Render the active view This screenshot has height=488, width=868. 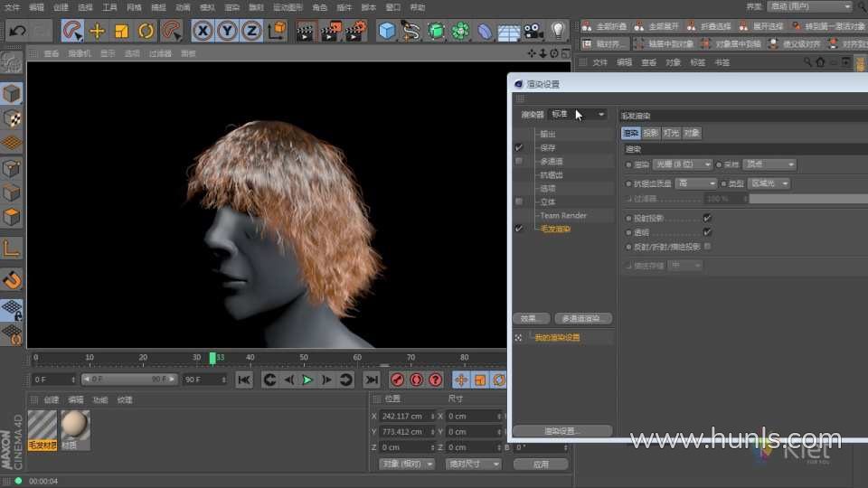[305, 31]
